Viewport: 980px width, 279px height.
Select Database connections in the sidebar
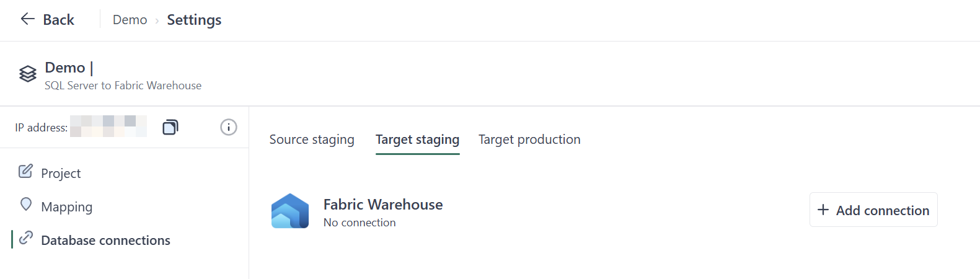click(x=105, y=241)
